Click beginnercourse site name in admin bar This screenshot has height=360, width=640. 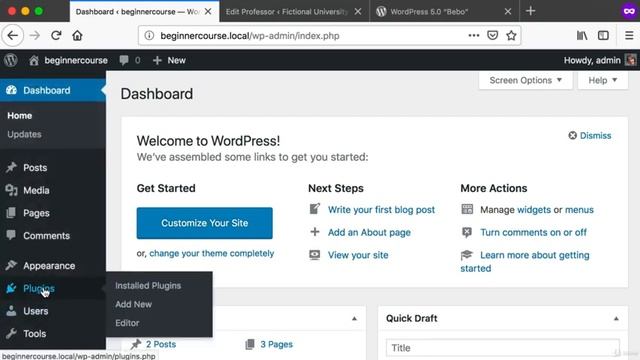[x=76, y=60]
